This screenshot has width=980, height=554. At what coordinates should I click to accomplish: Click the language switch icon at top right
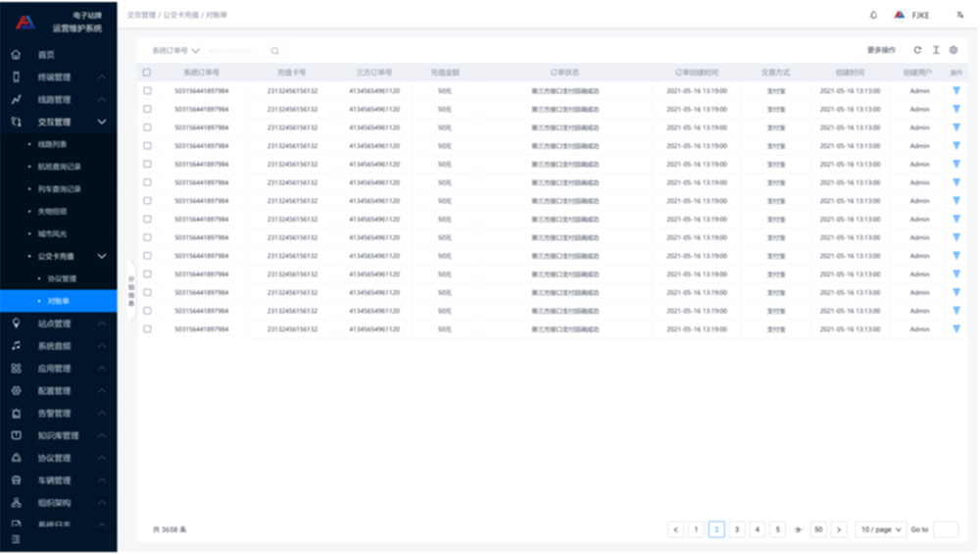[x=959, y=15]
